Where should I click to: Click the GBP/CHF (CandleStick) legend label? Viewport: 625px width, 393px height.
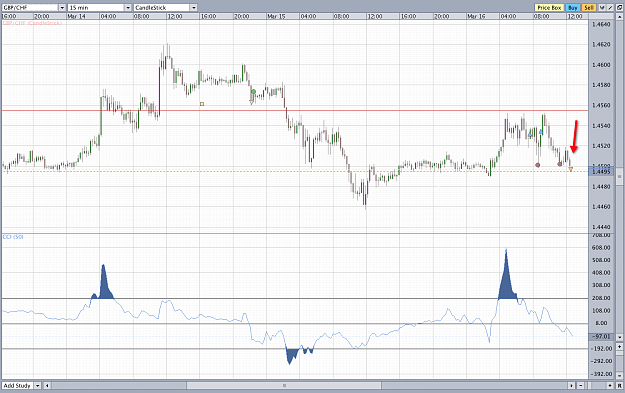click(x=32, y=23)
